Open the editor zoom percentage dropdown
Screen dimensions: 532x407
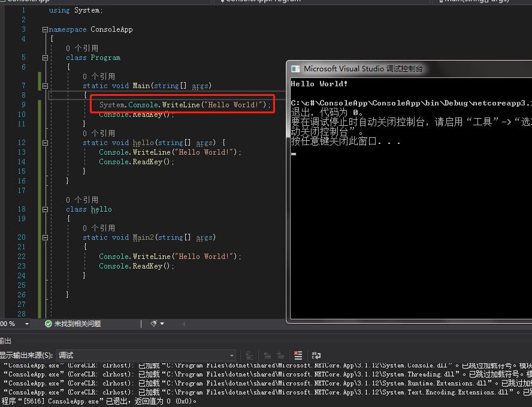(x=26, y=324)
